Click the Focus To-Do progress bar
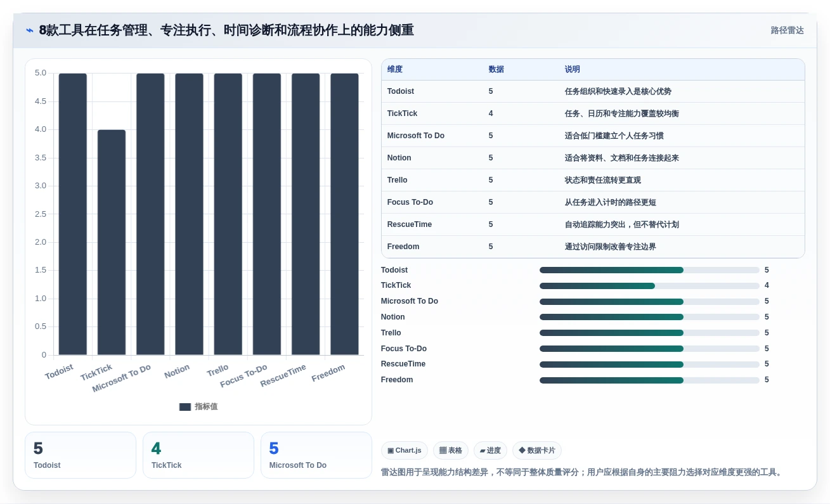 649,349
